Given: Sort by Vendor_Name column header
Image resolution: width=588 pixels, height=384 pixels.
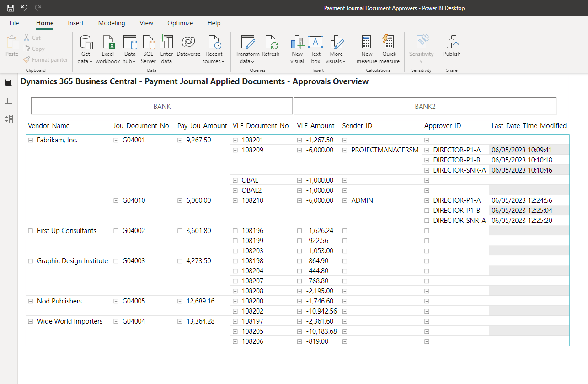Looking at the screenshot, I should click(49, 126).
